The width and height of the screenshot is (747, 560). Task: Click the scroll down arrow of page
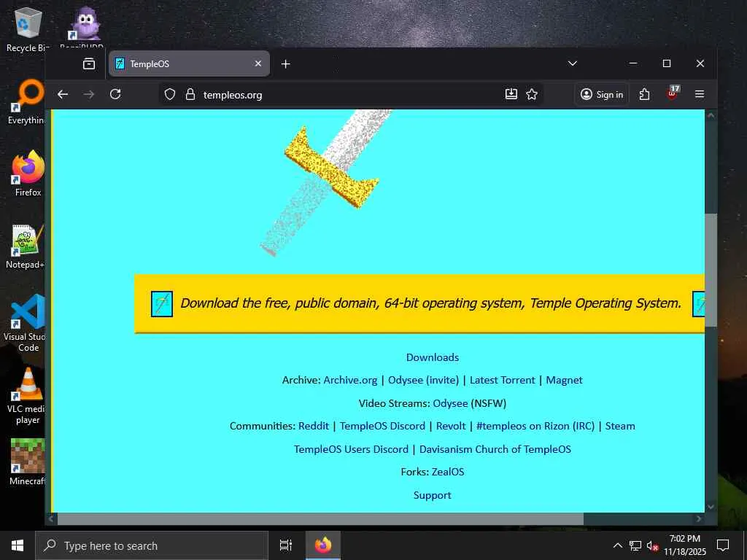[711, 507]
